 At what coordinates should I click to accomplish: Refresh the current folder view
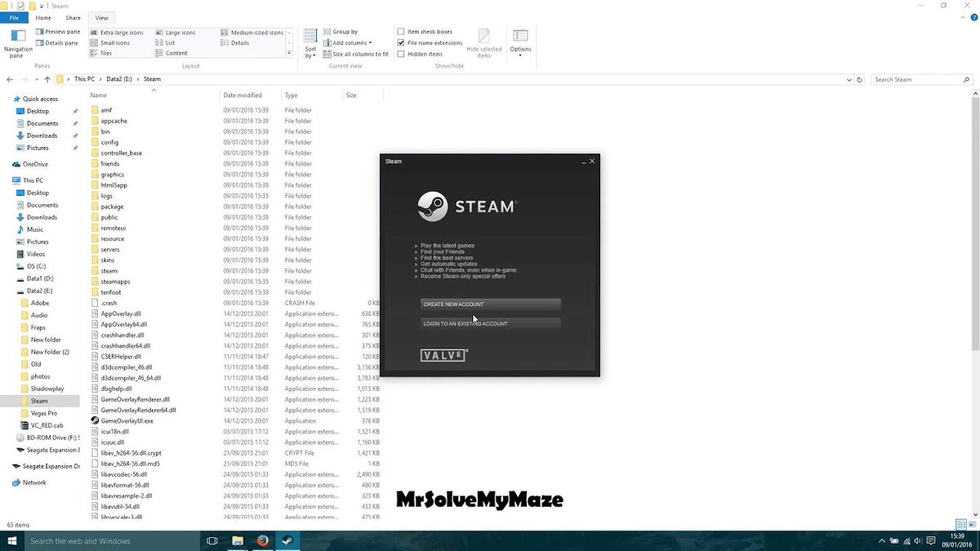coord(859,80)
